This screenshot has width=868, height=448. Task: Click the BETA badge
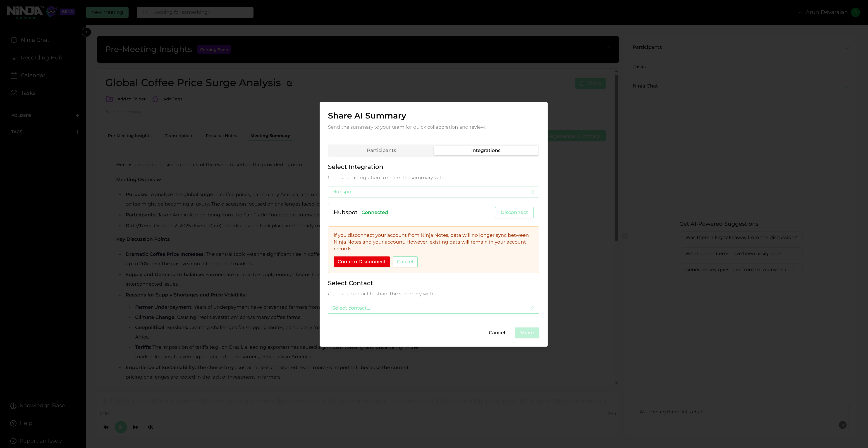[67, 12]
